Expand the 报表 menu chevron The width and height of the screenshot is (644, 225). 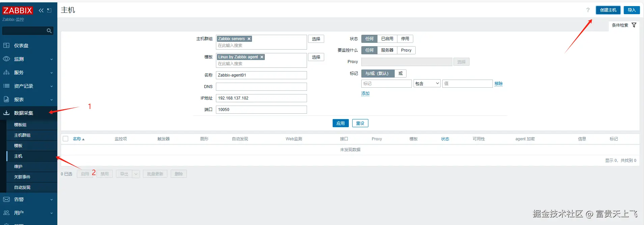52,100
